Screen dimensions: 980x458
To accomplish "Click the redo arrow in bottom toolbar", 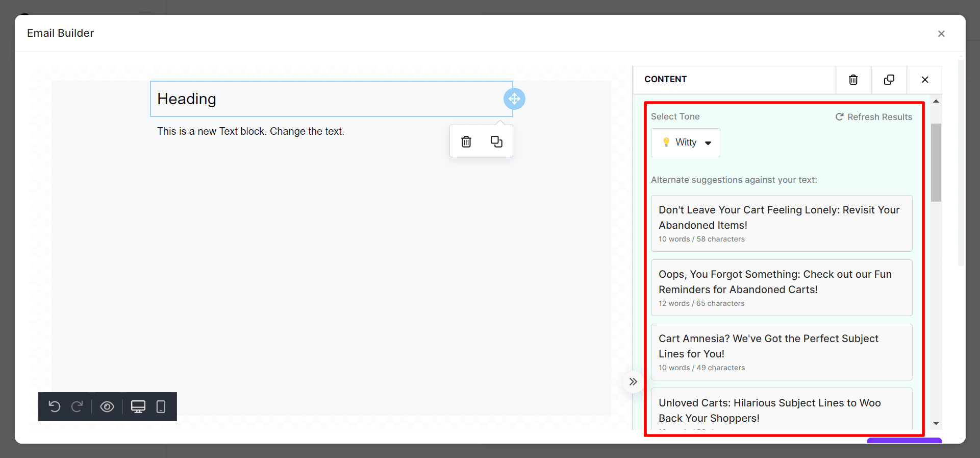I will pyautogui.click(x=77, y=406).
